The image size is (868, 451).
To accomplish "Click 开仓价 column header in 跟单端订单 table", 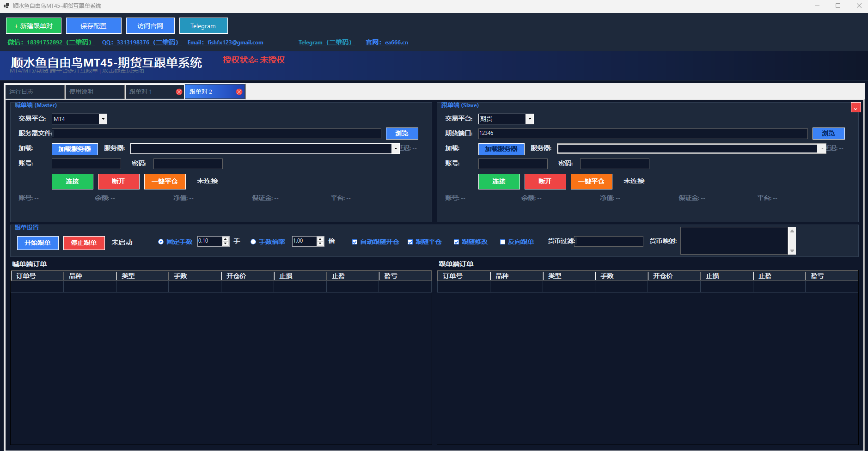I will pyautogui.click(x=674, y=276).
